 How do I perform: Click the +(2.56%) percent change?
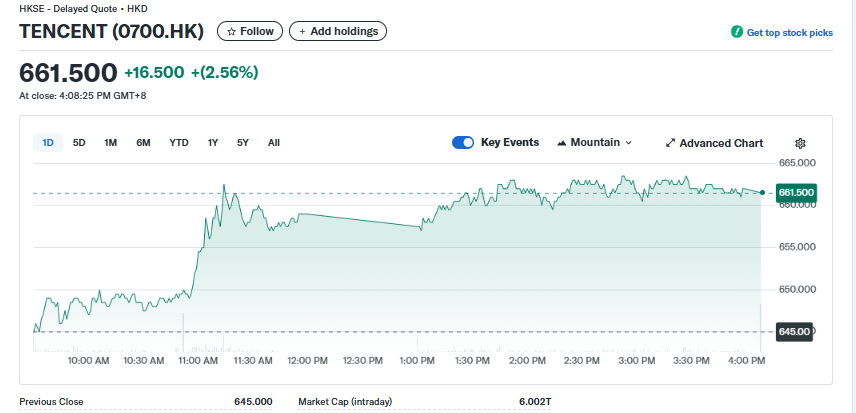[x=224, y=73]
